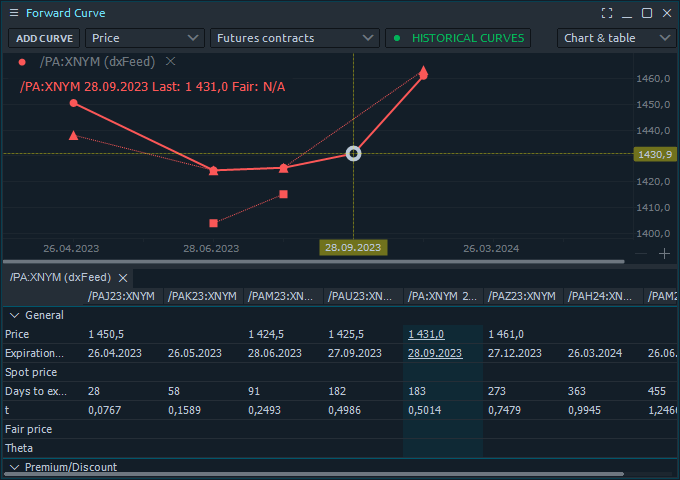Click expiration cell 26.03.2024
680x480 pixels.
click(595, 353)
